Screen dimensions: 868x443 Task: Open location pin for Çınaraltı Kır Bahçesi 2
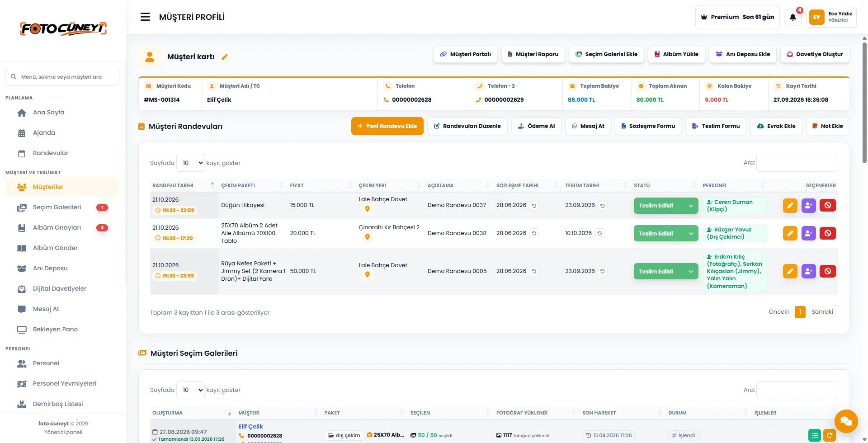[367, 237]
